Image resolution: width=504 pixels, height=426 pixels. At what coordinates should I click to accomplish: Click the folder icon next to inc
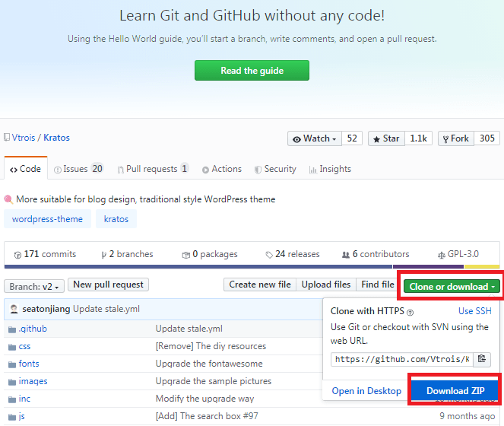12,399
